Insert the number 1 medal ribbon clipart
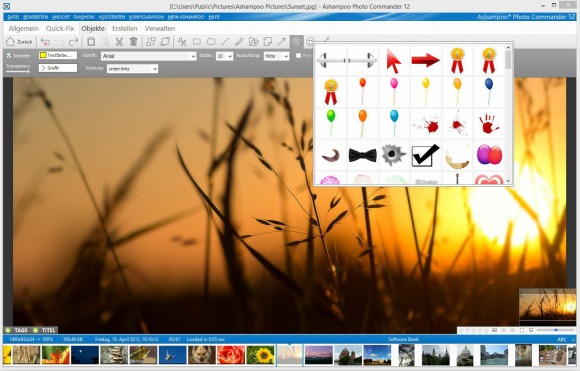The height and width of the screenshot is (371, 580). coord(457,60)
